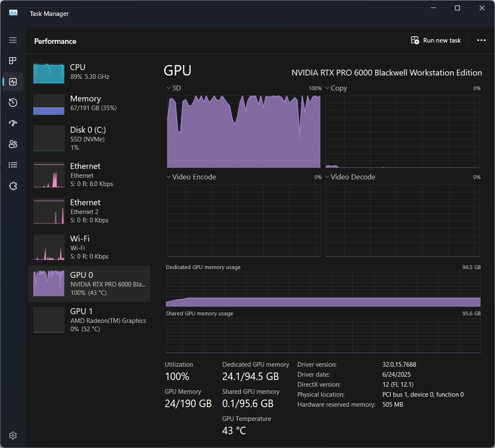Viewport: 495px width, 448px height.
Task: Go to the Processes page icon
Action: coord(13,60)
